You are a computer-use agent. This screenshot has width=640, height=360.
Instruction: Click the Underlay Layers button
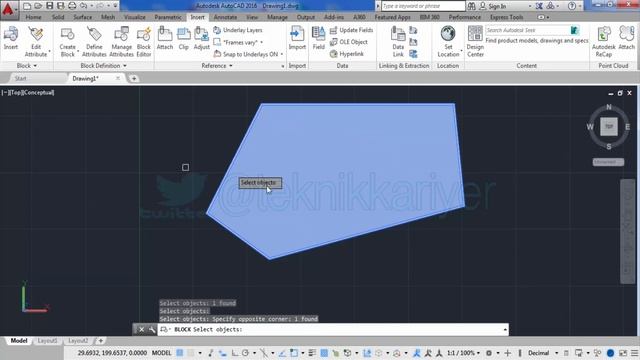238,30
